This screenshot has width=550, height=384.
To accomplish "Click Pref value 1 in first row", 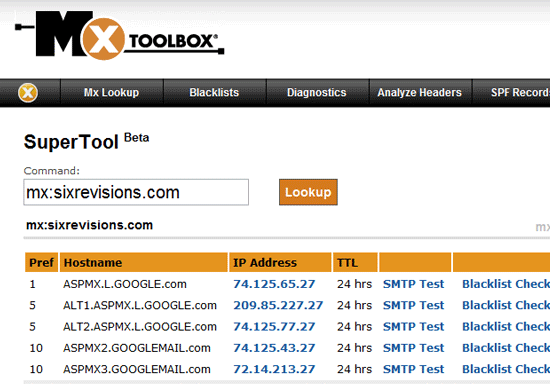I will tap(33, 284).
